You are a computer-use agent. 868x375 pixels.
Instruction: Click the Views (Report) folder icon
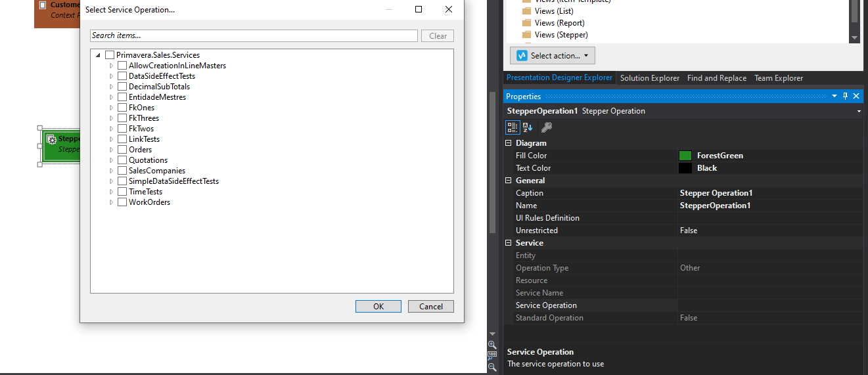pos(526,23)
